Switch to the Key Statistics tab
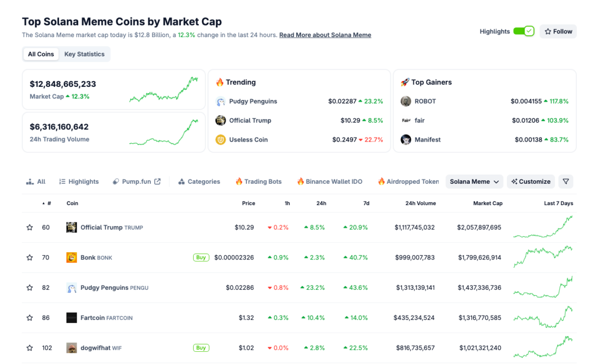Viewport: 610px width, 364px height. tap(84, 54)
